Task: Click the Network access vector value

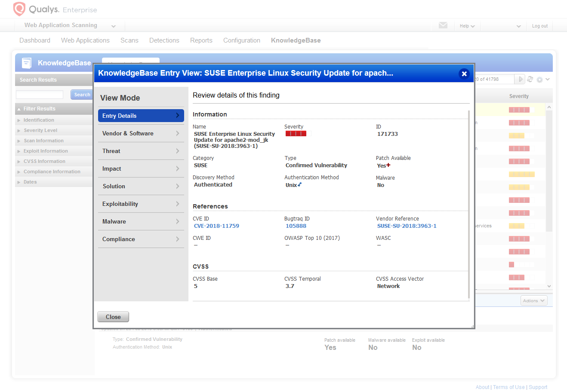Action: click(x=388, y=286)
